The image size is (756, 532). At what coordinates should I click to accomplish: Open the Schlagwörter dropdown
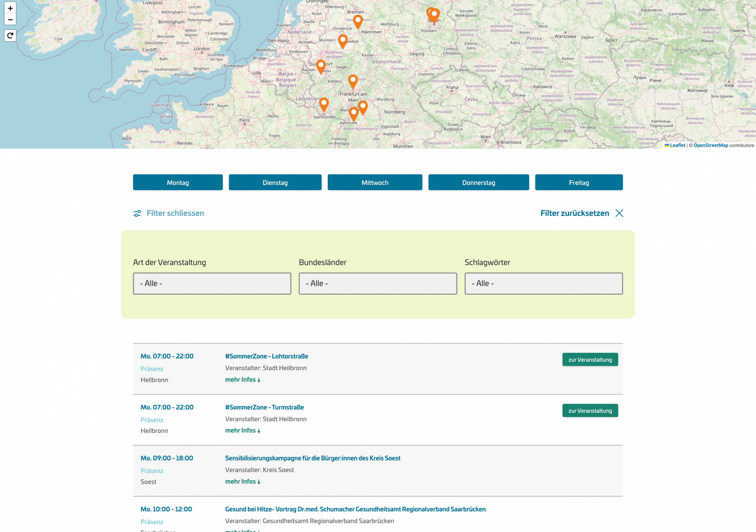[x=543, y=284]
